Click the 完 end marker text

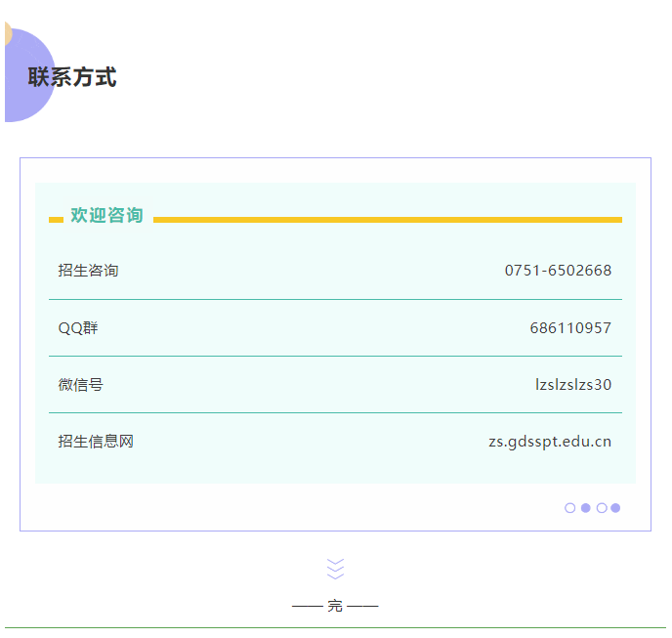pos(335,606)
